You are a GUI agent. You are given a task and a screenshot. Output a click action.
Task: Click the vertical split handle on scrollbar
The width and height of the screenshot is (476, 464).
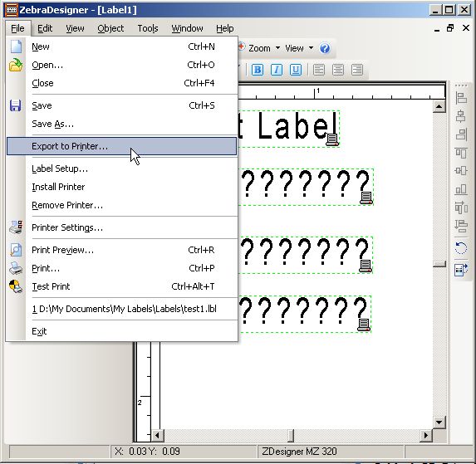pyautogui.click(x=439, y=264)
